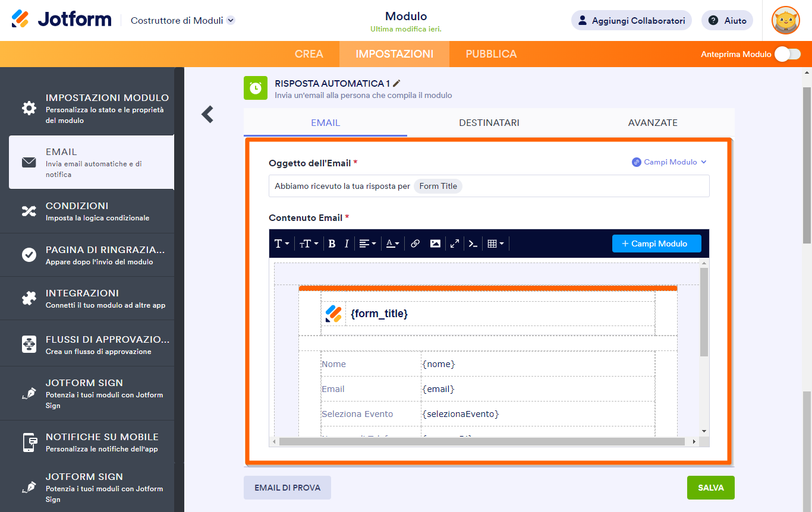This screenshot has height=512, width=812.
Task: Click the back arrow chevron
Action: [207, 114]
